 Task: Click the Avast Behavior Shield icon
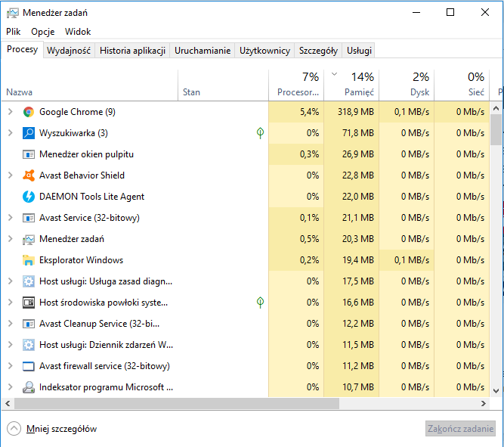[x=29, y=175]
